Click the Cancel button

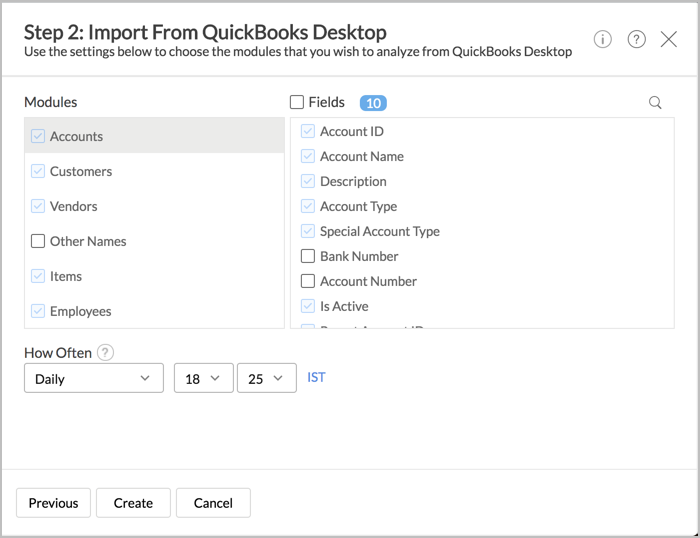pyautogui.click(x=213, y=503)
